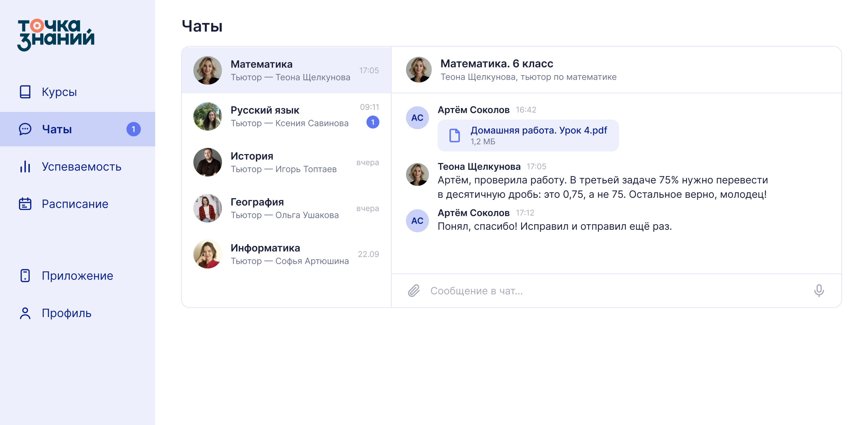The width and height of the screenshot is (868, 425).
Task: Click the Расписание calendar icon
Action: 25,204
